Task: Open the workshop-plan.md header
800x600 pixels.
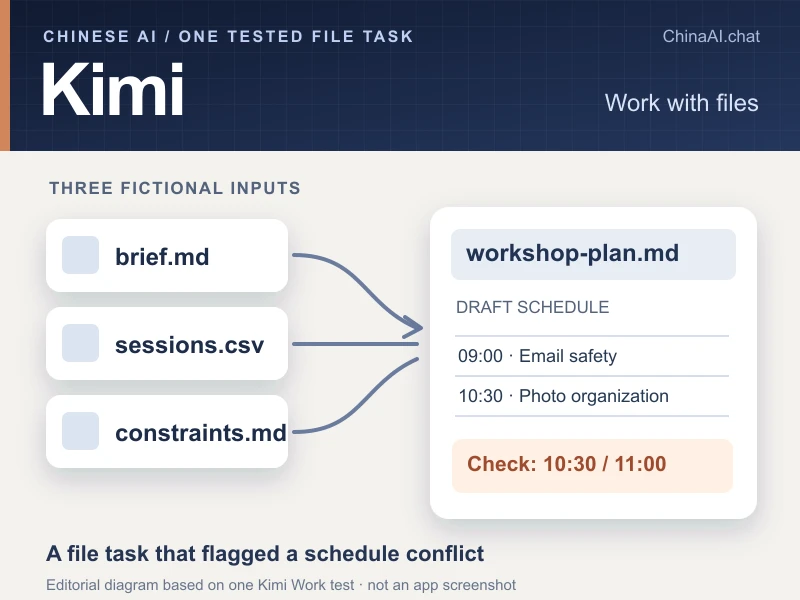Action: coord(593,254)
